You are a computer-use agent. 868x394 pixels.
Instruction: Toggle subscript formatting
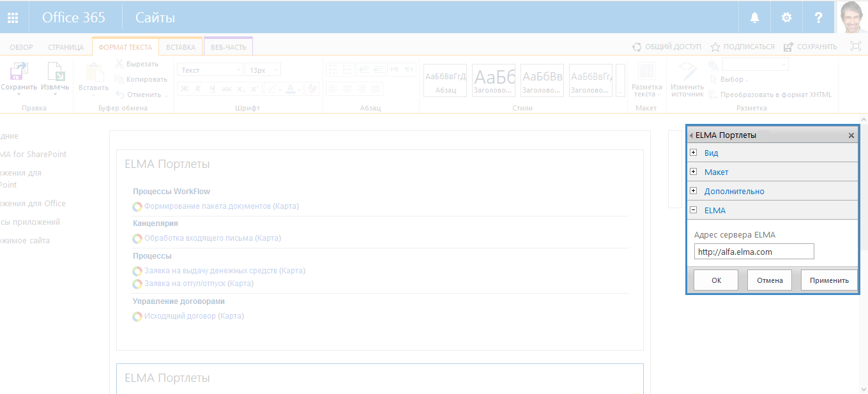pyautogui.click(x=240, y=89)
